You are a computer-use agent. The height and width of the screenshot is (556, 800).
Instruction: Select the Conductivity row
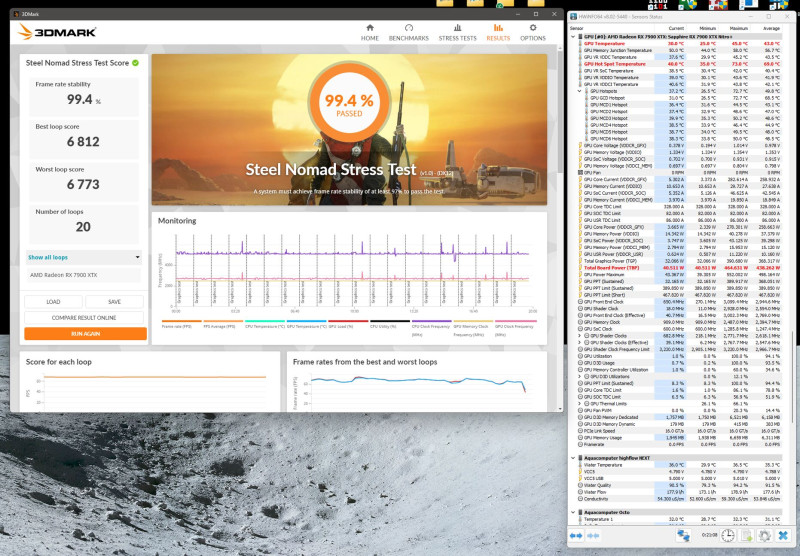681,499
